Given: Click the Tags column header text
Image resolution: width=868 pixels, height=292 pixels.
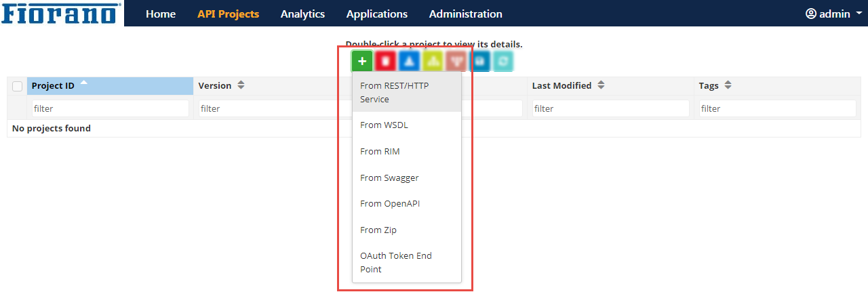Looking at the screenshot, I should 709,86.
